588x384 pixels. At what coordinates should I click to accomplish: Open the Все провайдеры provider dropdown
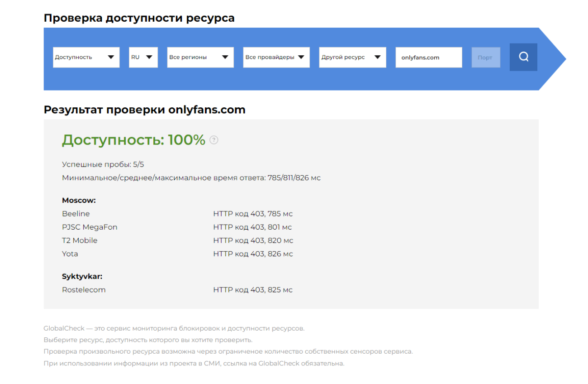[x=276, y=57]
